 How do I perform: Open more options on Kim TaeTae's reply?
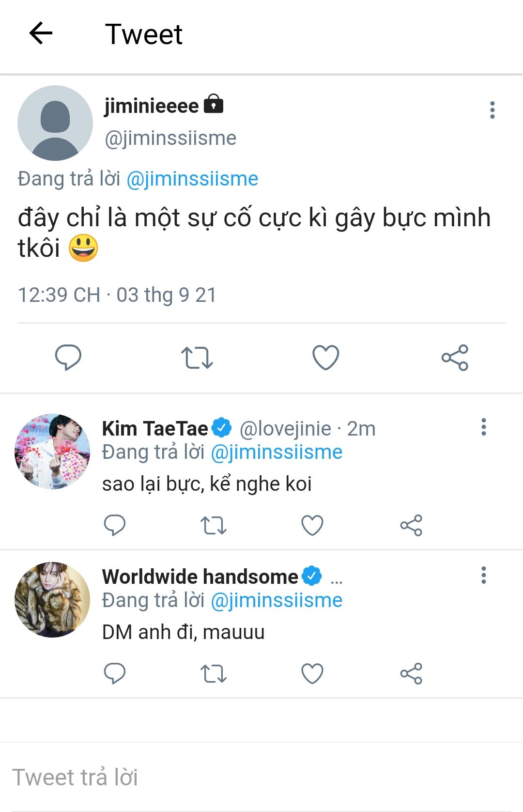(x=483, y=427)
